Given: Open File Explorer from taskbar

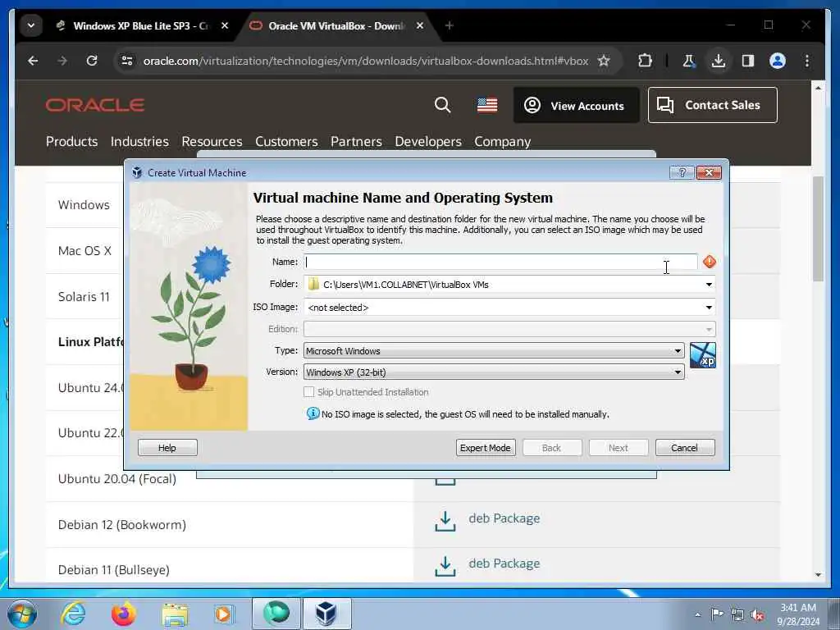Looking at the screenshot, I should point(175,614).
